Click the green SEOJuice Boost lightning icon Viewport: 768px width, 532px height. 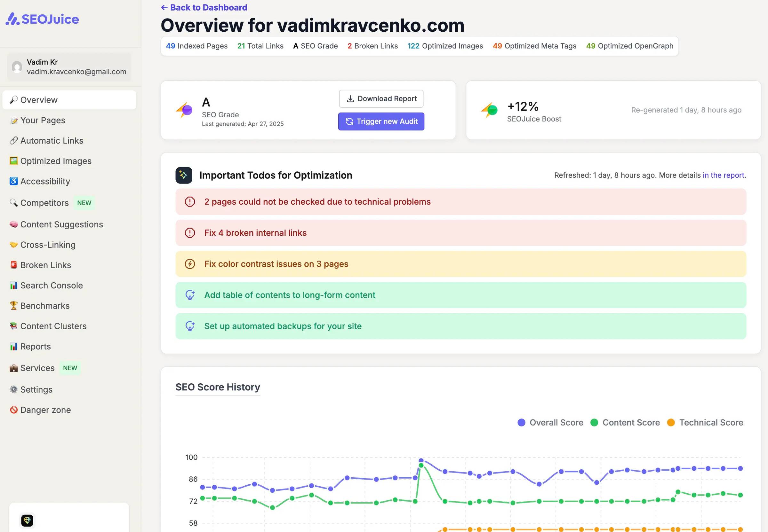[x=489, y=110]
